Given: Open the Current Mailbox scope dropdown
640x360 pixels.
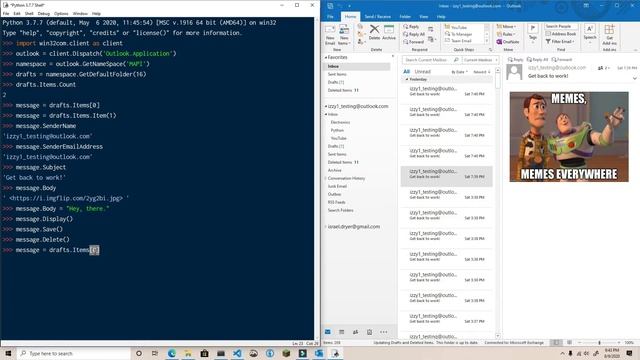Looking at the screenshot, I should click(481, 60).
